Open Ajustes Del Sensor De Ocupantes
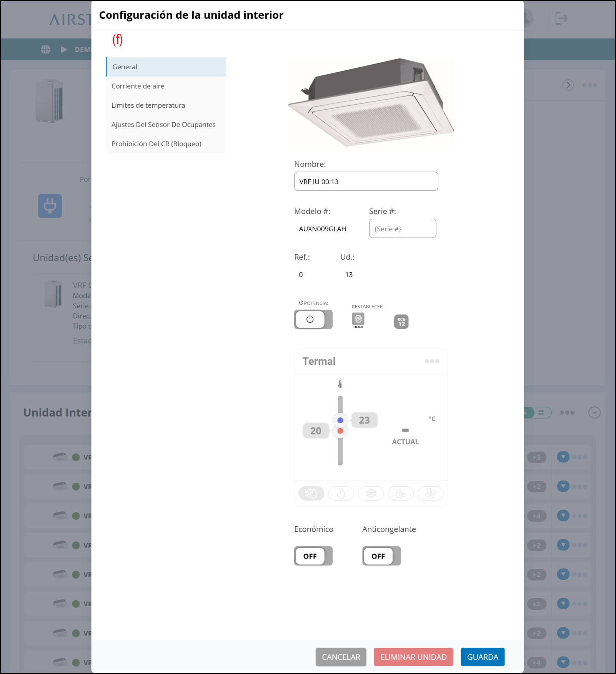 [163, 125]
